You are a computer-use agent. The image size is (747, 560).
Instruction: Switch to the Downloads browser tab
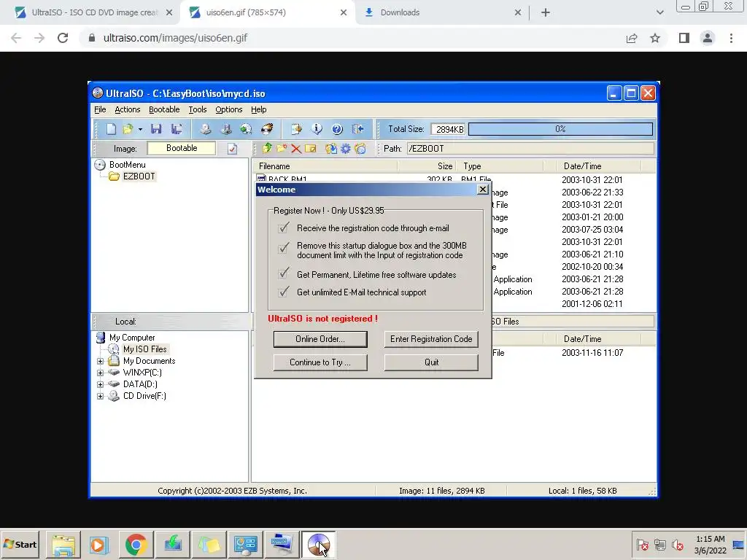pos(442,12)
